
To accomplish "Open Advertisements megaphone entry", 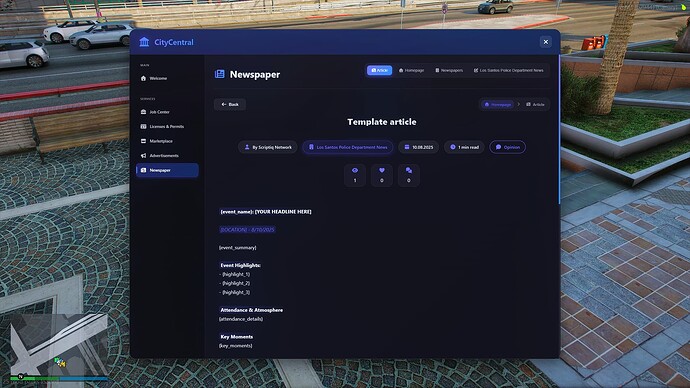I will pyautogui.click(x=167, y=156).
